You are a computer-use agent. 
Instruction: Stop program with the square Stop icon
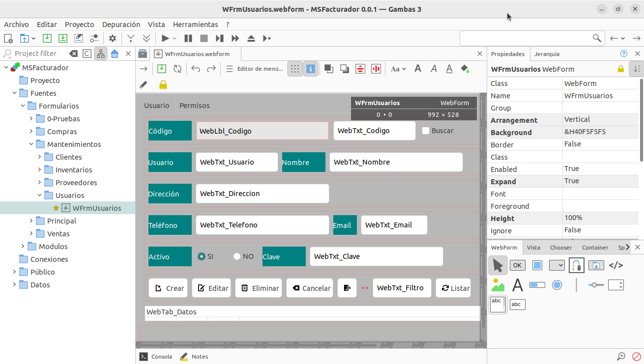coord(204,38)
